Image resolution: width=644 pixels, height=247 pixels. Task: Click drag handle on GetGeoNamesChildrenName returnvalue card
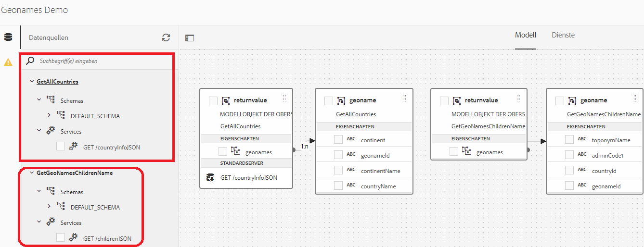tap(519, 99)
